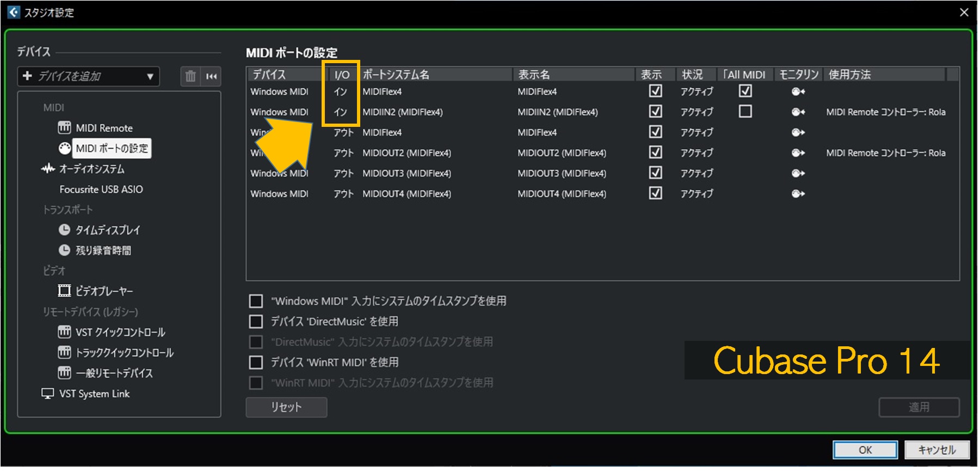Check the 'DirectMusic' device option

(x=256, y=321)
